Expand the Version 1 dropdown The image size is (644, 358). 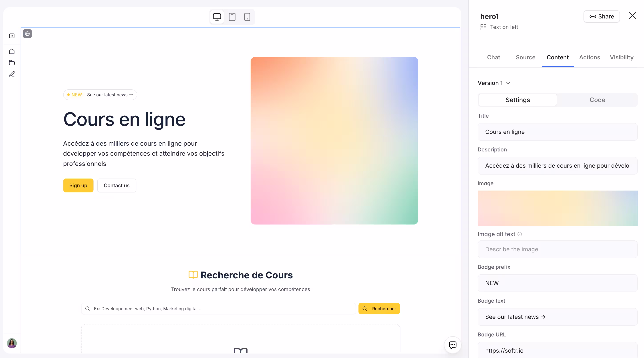click(494, 83)
